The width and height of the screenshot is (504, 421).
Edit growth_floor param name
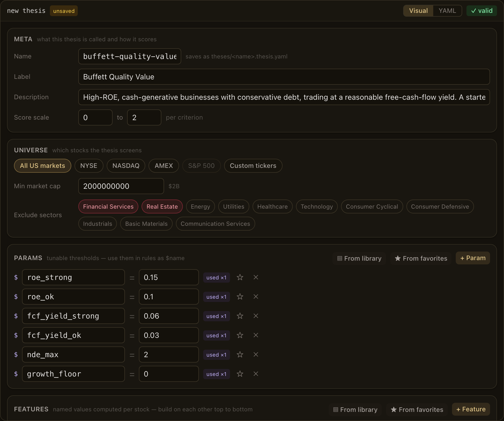click(73, 374)
